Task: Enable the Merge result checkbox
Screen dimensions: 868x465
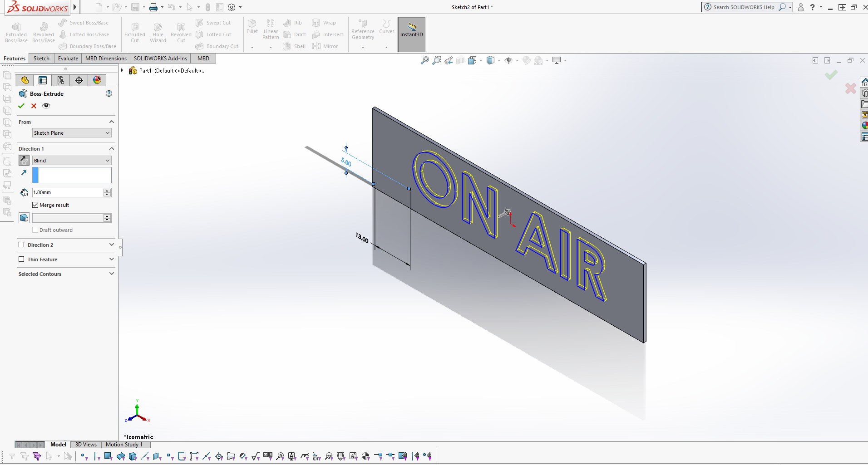Action: pyautogui.click(x=35, y=205)
